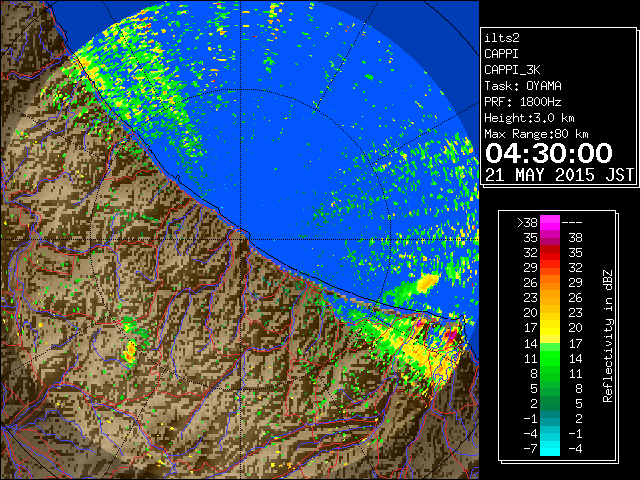
Task: Click the "Task: OYAMA" line
Action: point(523,86)
